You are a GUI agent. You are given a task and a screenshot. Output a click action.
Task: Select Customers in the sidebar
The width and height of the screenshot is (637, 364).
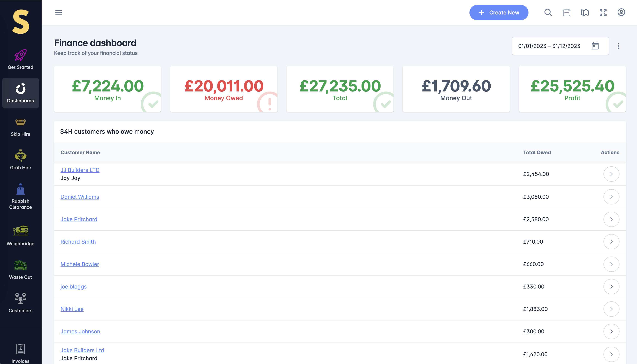click(21, 303)
